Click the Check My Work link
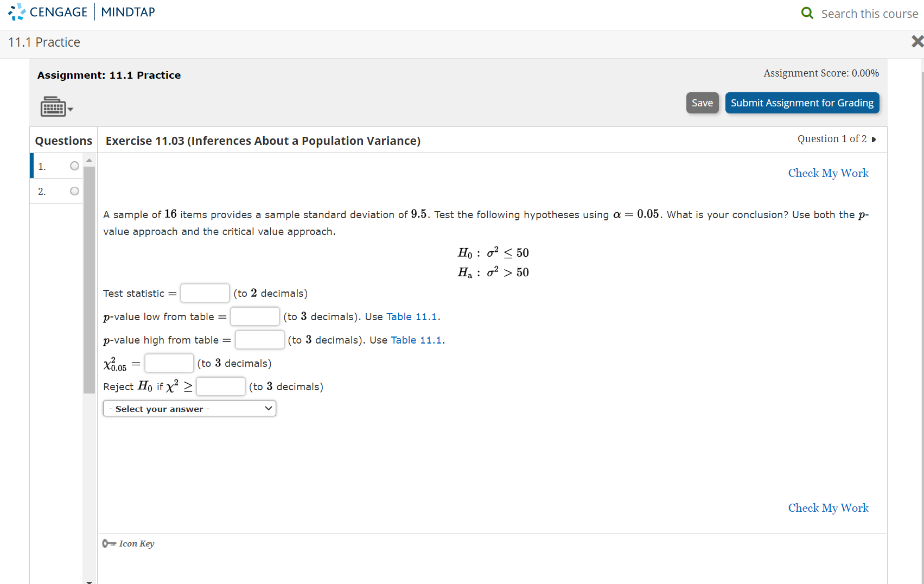 [828, 173]
